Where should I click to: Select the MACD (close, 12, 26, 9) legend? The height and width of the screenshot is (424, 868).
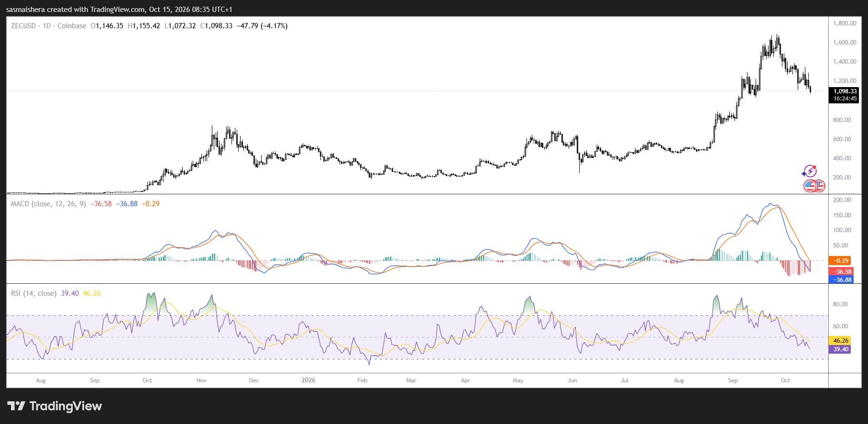48,204
